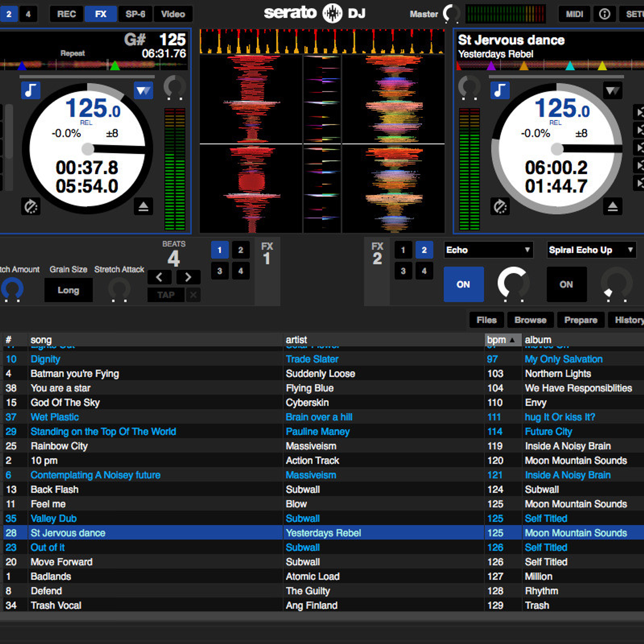The width and height of the screenshot is (644, 644).
Task: Increase beats with right arrow
Action: 188,277
